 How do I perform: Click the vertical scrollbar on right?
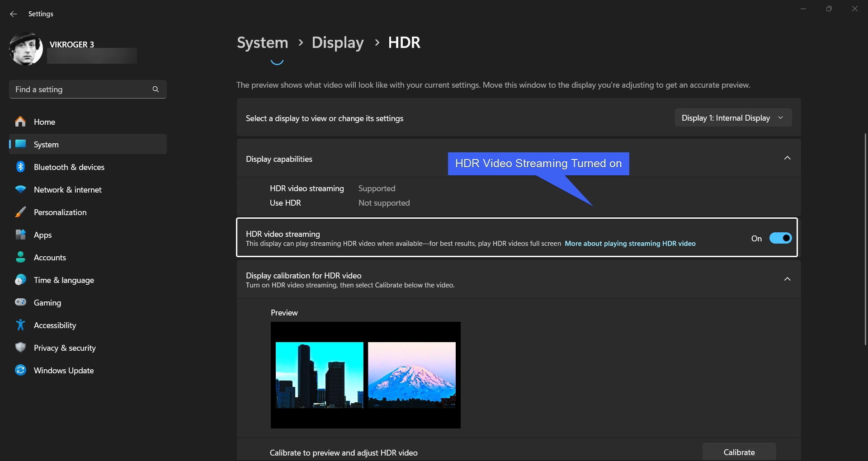pos(865,240)
